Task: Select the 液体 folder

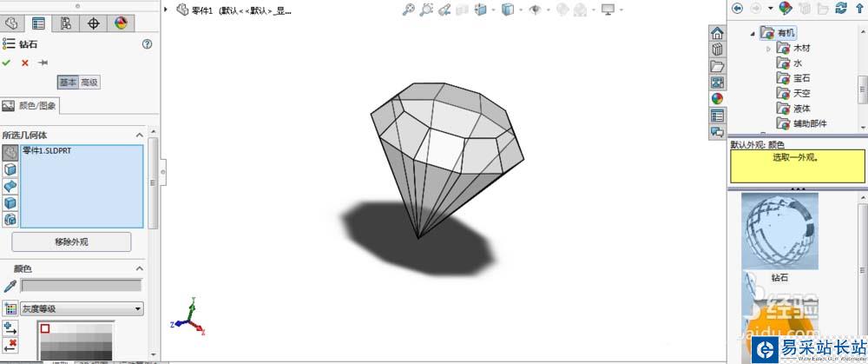Action: click(x=793, y=108)
